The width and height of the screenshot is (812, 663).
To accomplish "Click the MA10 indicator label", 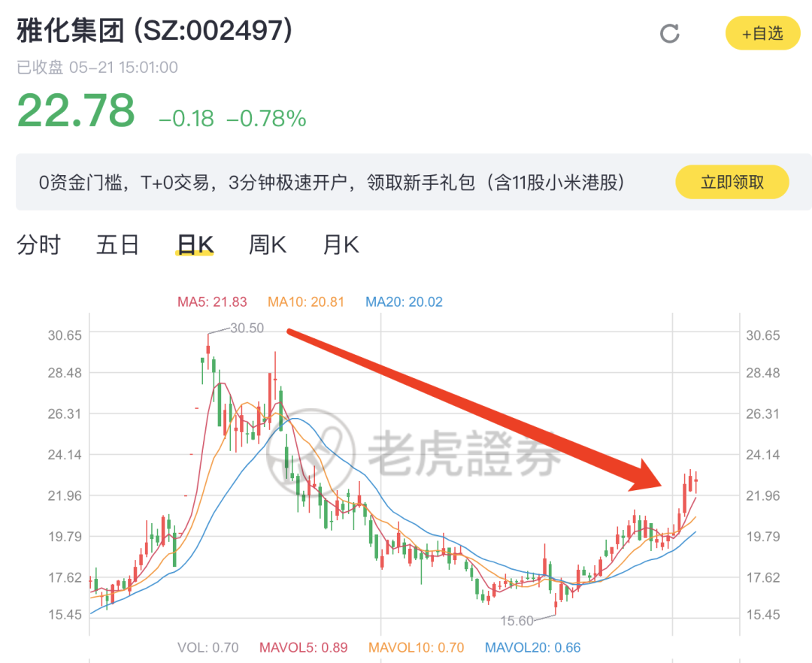I will [x=306, y=301].
